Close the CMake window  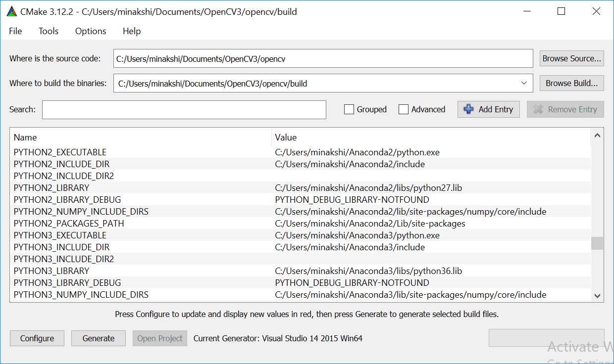596,11
